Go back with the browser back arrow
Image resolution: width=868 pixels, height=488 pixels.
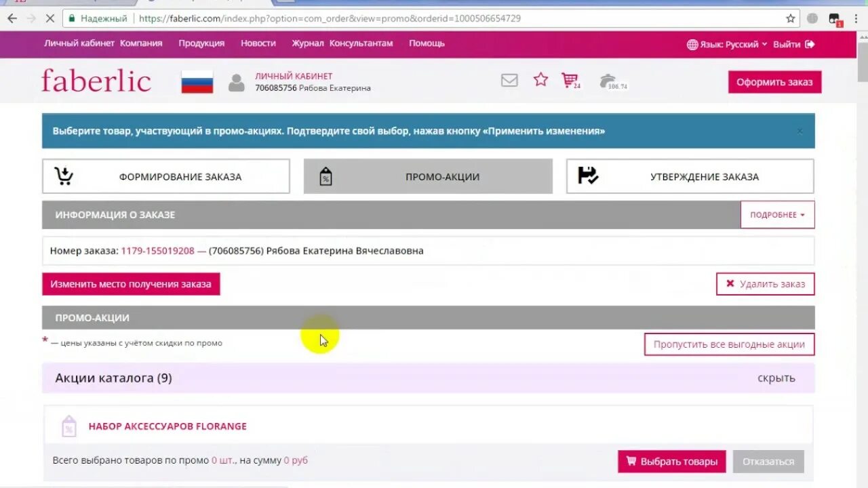point(12,18)
